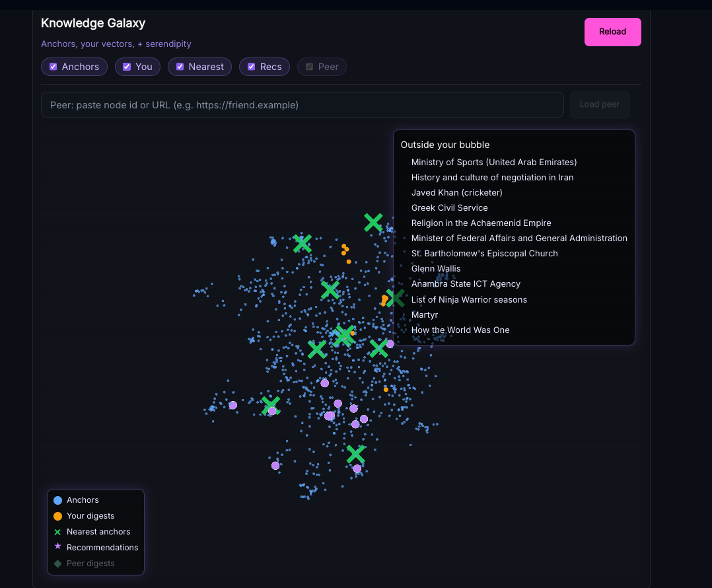Click the orange Your digests legend dot
This screenshot has height=588, width=712.
pyautogui.click(x=57, y=516)
